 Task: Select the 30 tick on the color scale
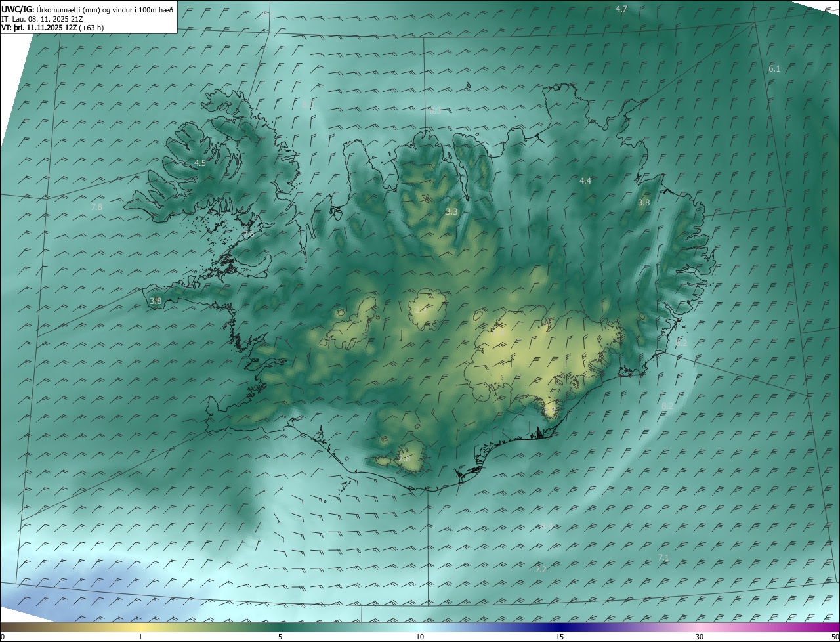[700, 637]
